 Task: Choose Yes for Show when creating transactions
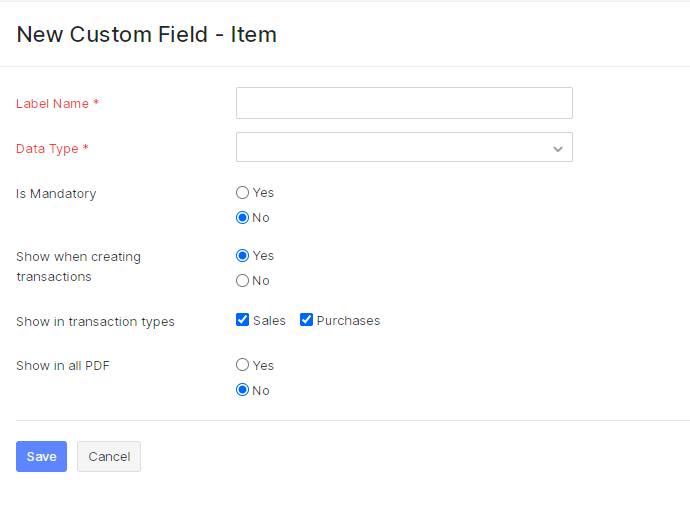pyautogui.click(x=243, y=256)
